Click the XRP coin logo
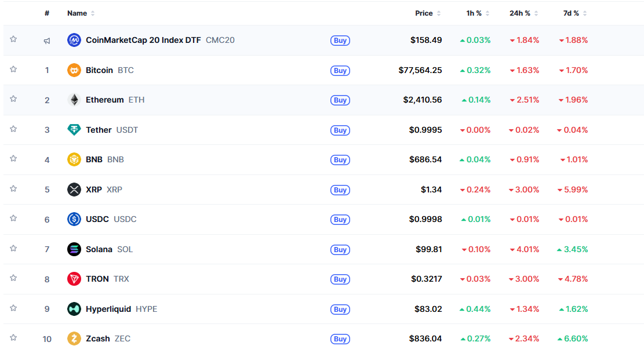Viewport: 644px width, 353px height. [x=74, y=190]
